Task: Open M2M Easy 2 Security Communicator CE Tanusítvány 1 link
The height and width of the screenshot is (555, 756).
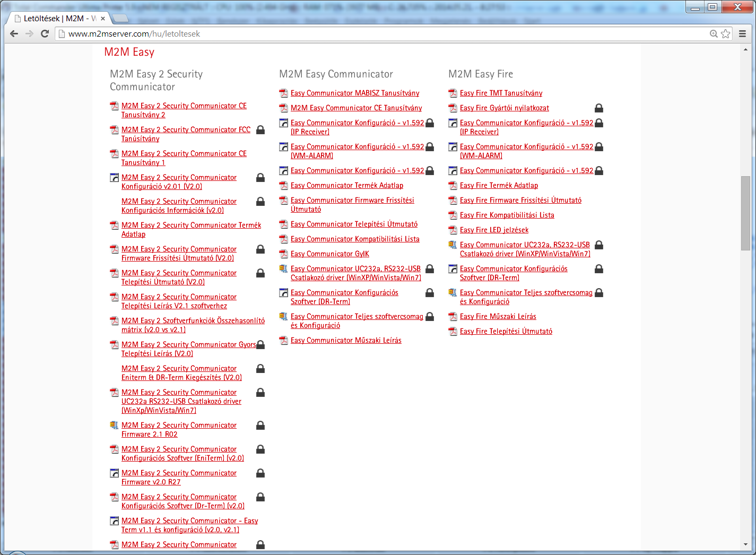Action: pos(184,158)
